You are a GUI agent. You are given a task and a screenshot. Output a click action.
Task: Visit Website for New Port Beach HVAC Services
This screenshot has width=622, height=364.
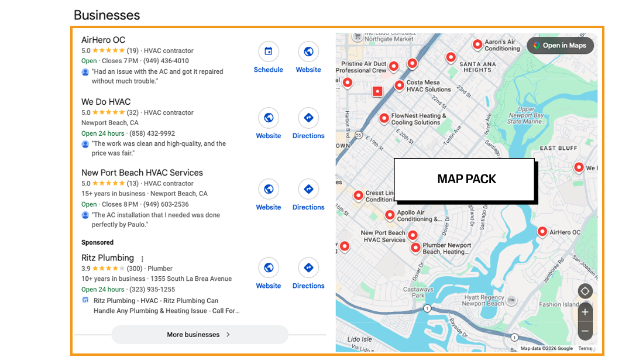(x=269, y=189)
